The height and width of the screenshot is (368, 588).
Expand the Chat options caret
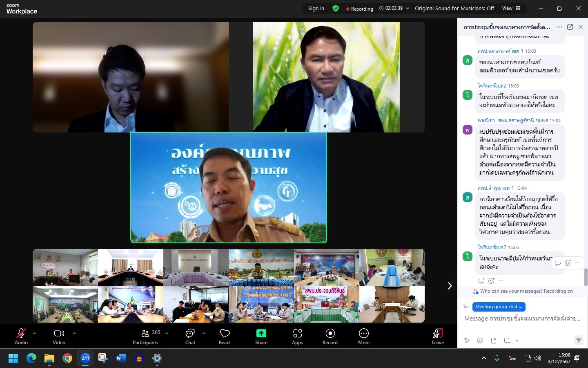click(204, 333)
